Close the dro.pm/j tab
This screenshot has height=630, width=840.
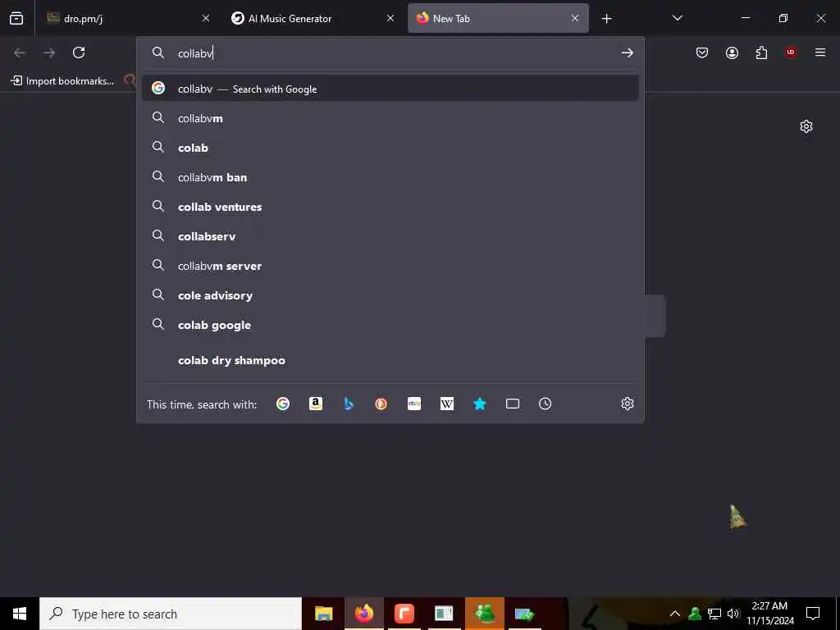click(206, 18)
